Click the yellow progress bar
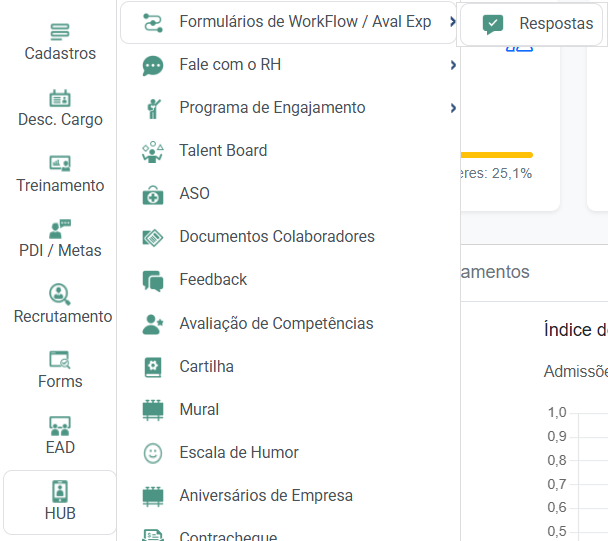The height and width of the screenshot is (541, 608). 496,155
